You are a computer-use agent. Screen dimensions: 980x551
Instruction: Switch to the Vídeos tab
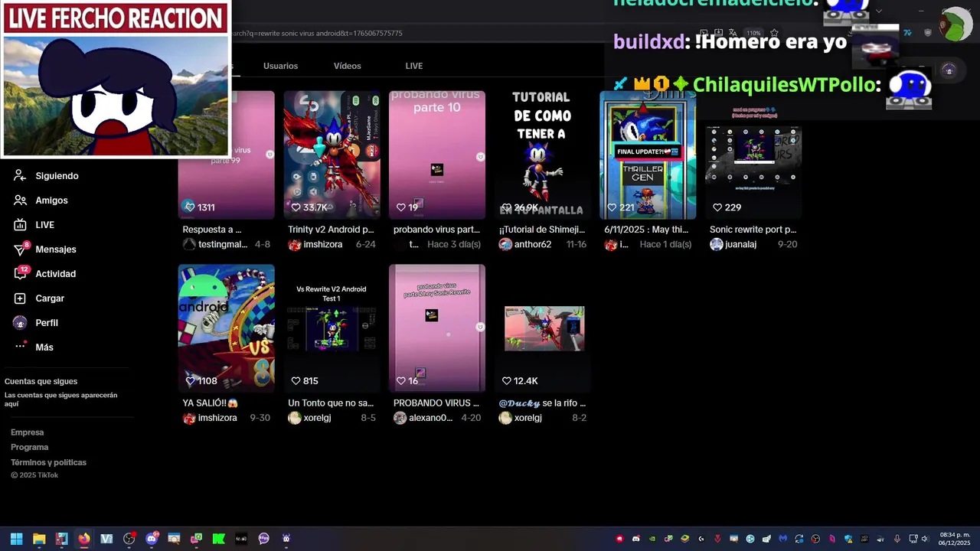[x=347, y=66]
